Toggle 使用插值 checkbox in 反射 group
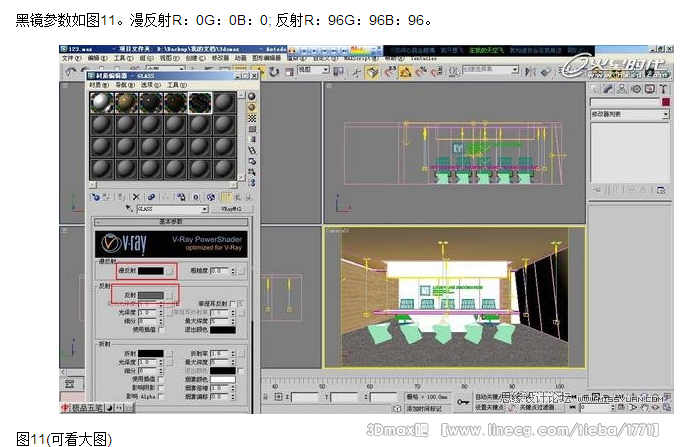The width and height of the screenshot is (688, 447). [161, 329]
